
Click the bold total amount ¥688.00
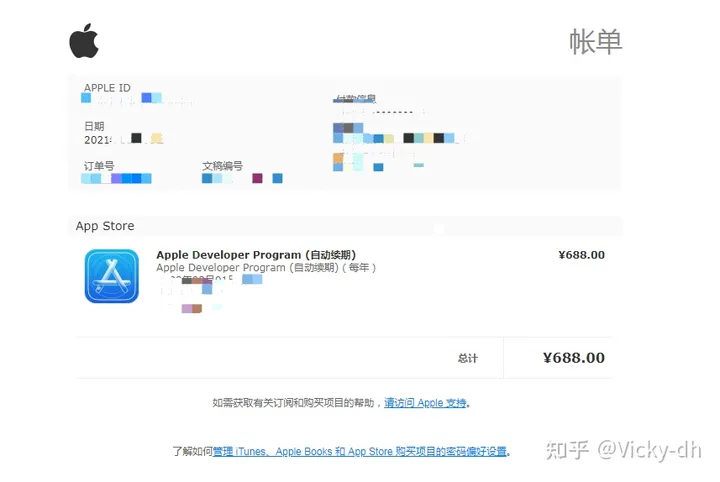(x=573, y=358)
